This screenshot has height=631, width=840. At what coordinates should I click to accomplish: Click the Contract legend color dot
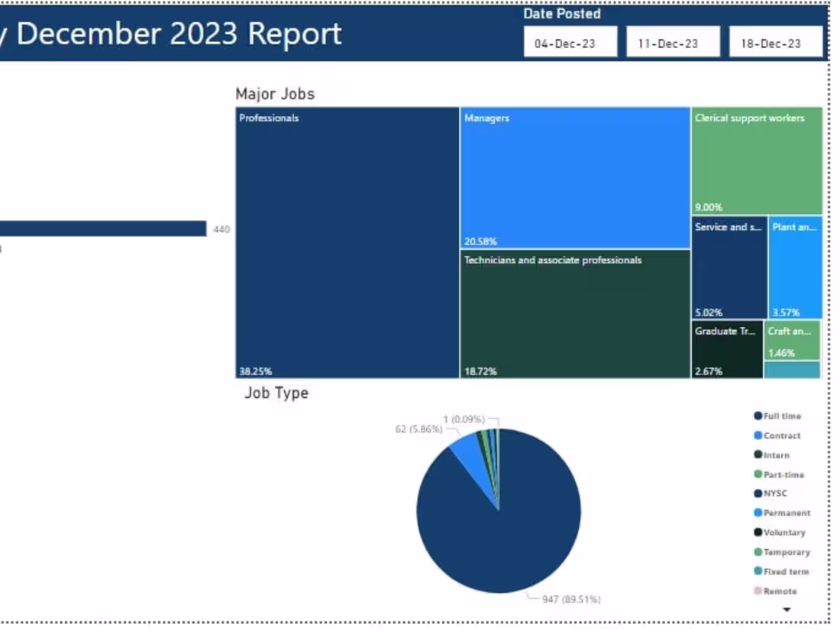pos(756,435)
